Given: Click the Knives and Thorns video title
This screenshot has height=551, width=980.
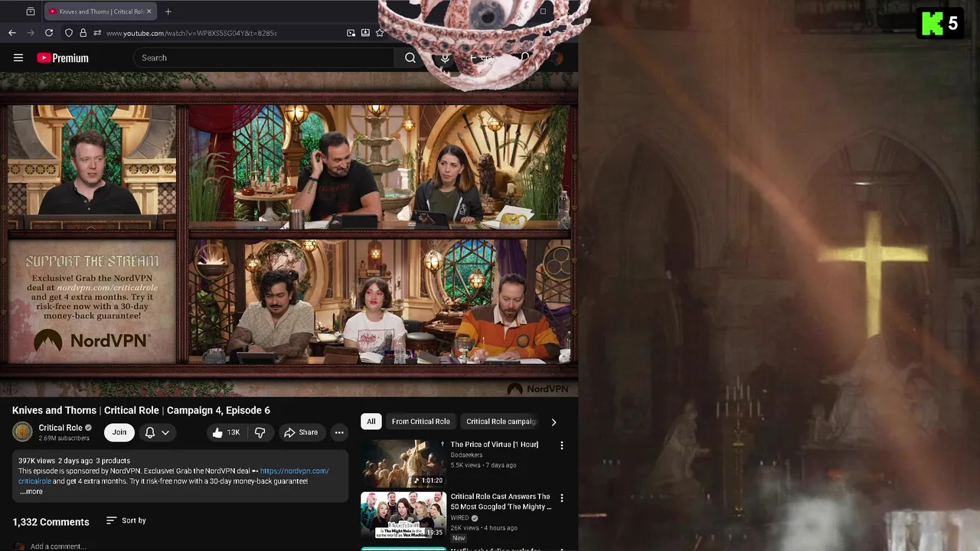Looking at the screenshot, I should click(141, 410).
